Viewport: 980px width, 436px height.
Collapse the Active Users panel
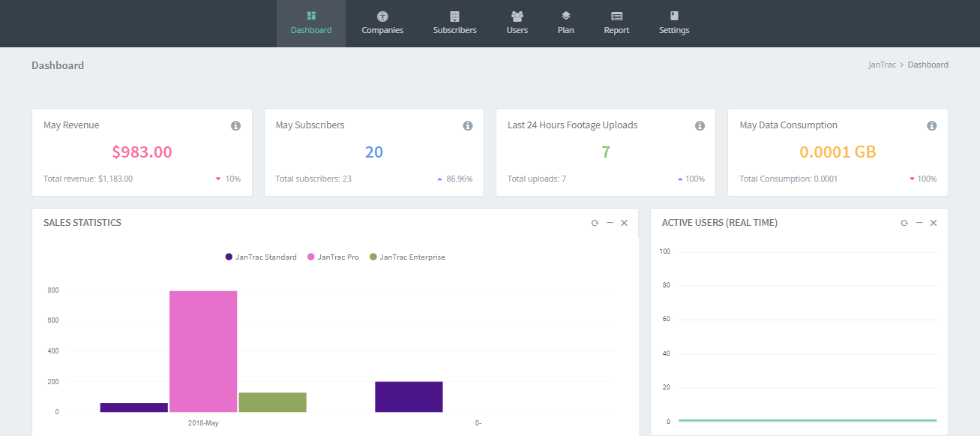(x=919, y=223)
